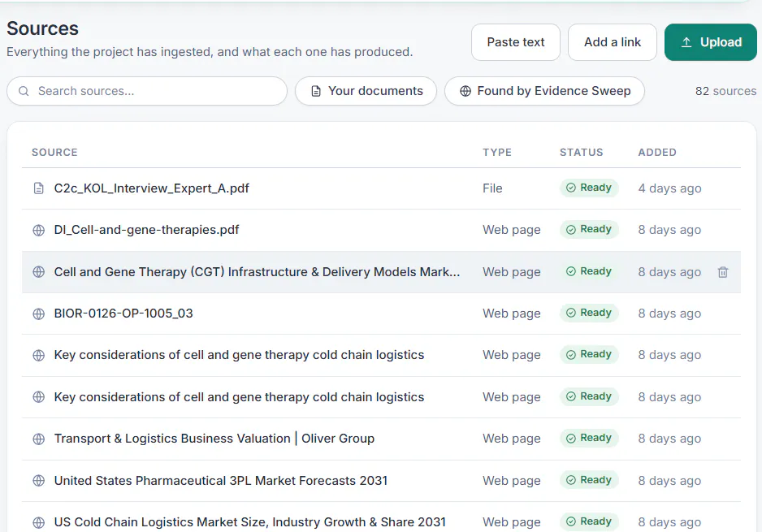Screen dimensions: 762x532
Task: Open the Cell and Gene Therapy (CGT) Infrastructure source
Action: click(x=257, y=272)
